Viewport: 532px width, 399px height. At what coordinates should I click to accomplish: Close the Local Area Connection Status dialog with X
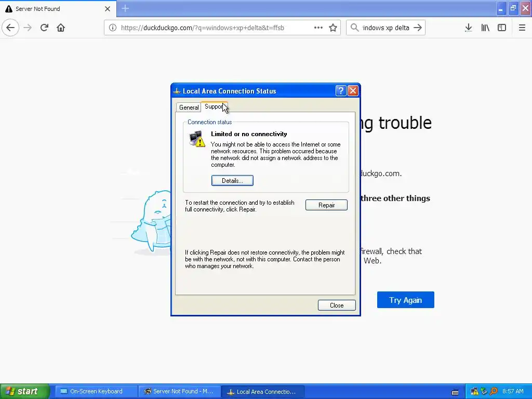coord(353,90)
